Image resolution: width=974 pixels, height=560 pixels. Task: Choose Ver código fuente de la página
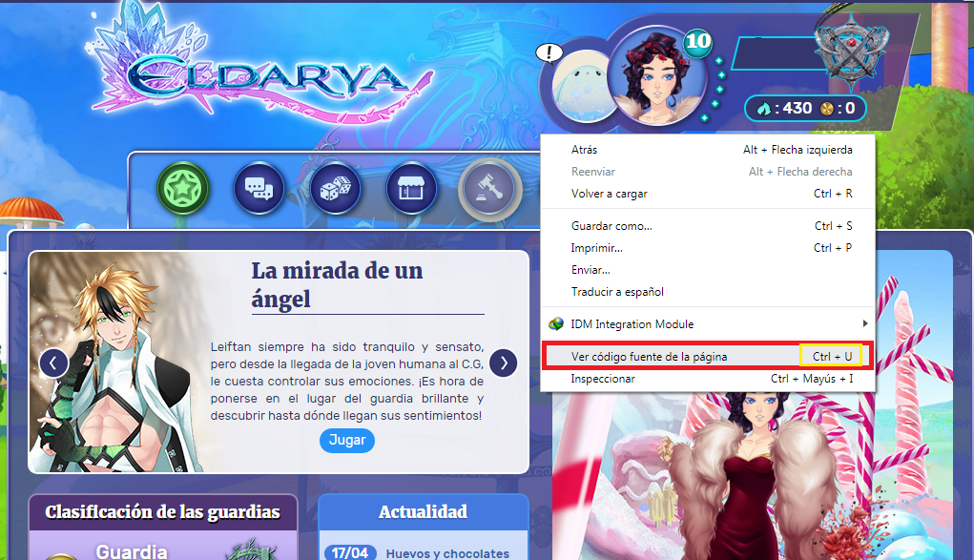[708, 356]
